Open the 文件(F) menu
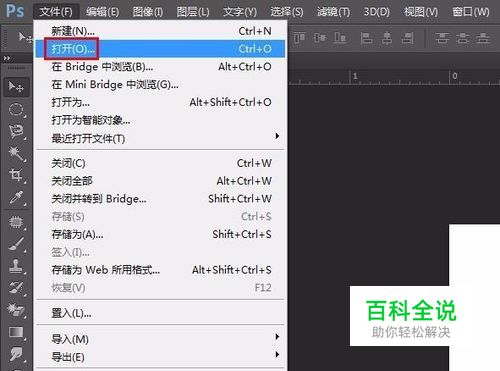 pos(56,12)
